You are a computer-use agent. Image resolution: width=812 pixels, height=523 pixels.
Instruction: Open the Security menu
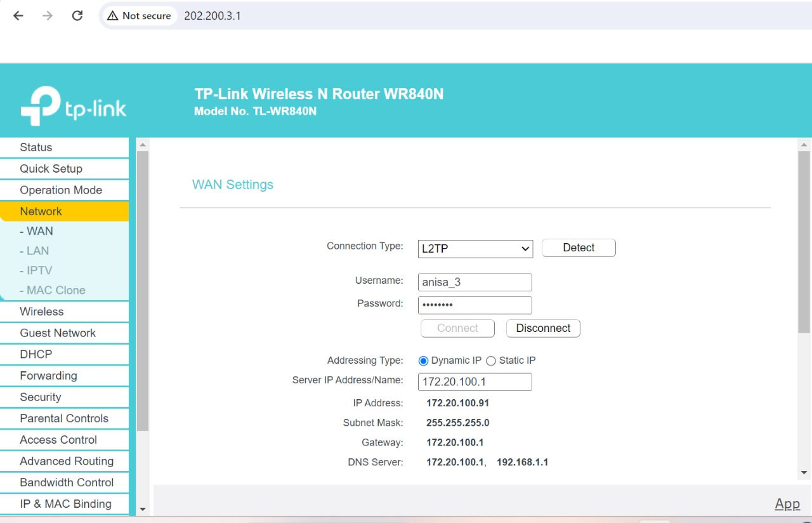coord(64,397)
